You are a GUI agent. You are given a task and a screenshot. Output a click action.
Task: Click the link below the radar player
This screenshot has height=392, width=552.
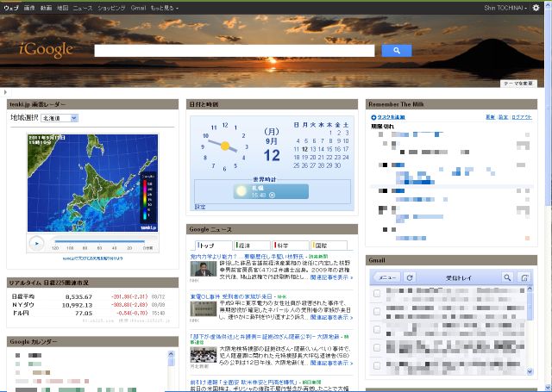tap(92, 258)
